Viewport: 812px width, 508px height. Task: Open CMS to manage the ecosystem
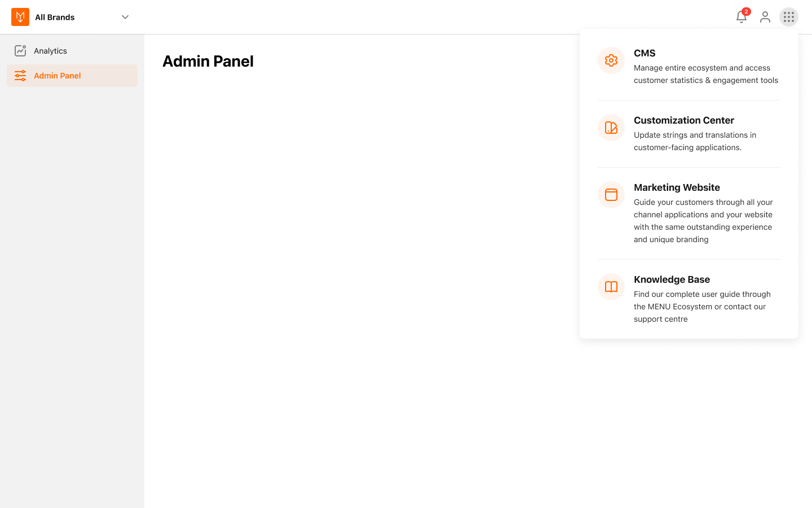(x=645, y=54)
